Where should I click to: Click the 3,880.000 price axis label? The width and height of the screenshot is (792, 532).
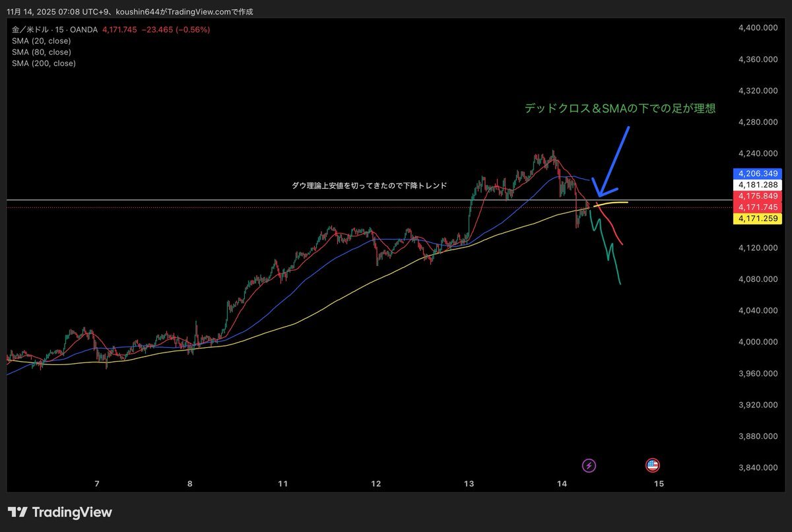758,436
